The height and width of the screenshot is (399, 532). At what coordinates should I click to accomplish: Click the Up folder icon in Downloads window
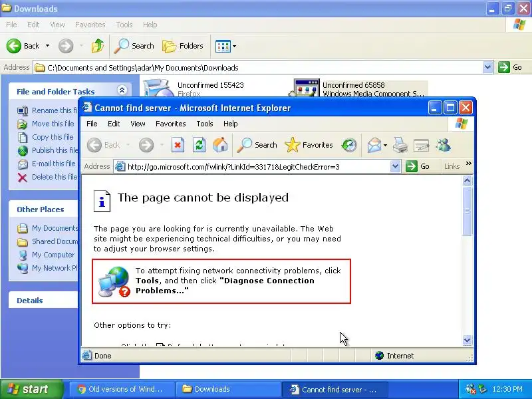click(x=98, y=46)
